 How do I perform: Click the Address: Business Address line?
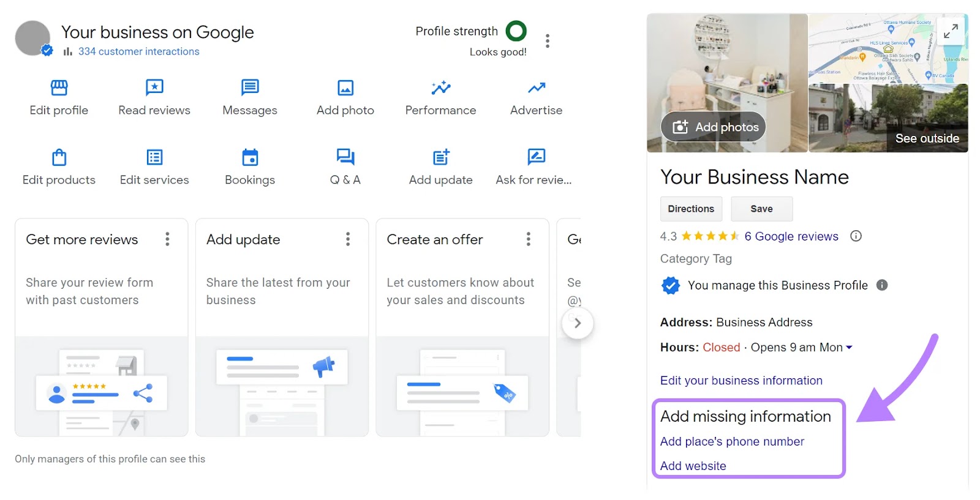pyautogui.click(x=736, y=323)
